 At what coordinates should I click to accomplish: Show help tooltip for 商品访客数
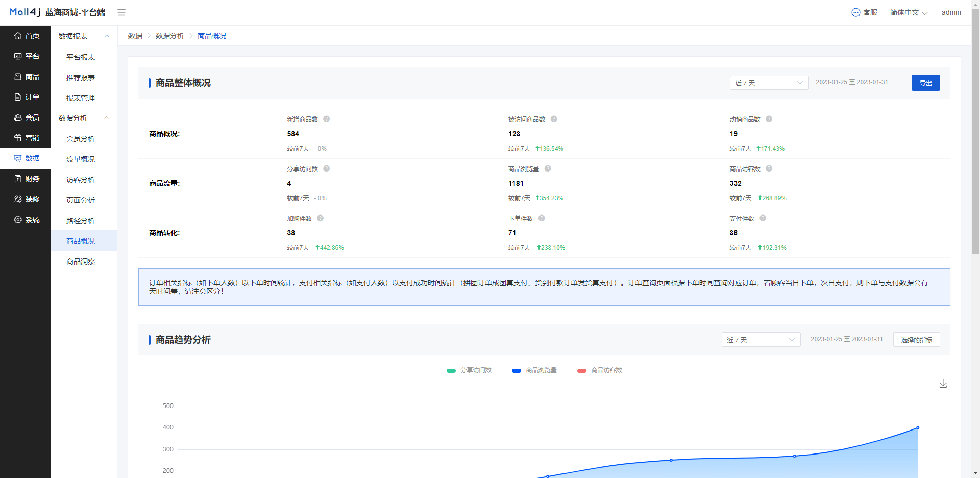click(x=769, y=169)
